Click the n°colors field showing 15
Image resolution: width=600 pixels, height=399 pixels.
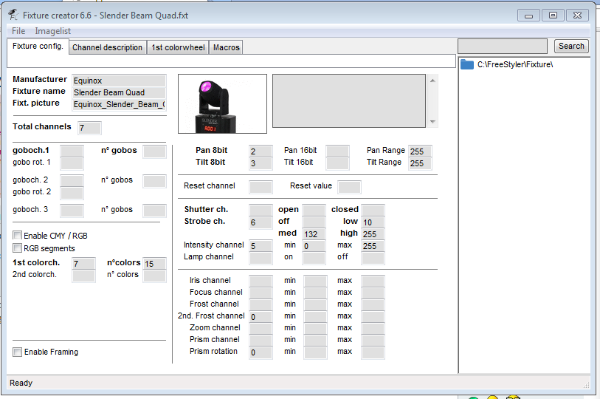[x=155, y=264]
